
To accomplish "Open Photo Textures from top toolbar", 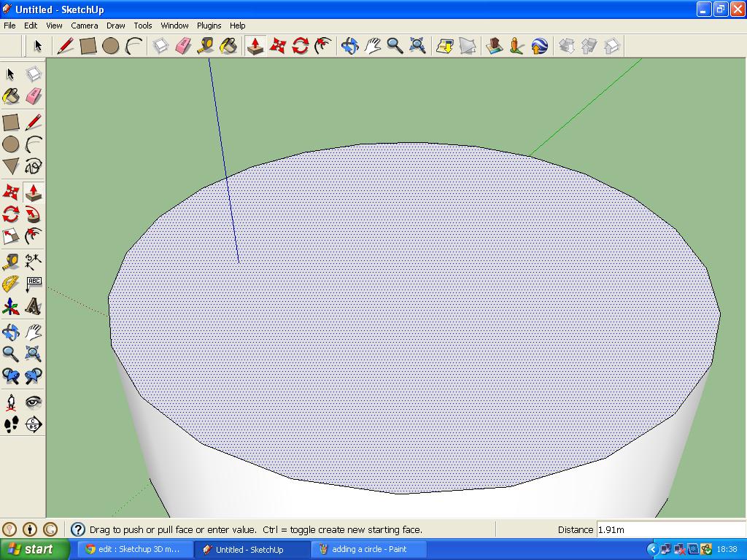I will pyautogui.click(x=516, y=46).
